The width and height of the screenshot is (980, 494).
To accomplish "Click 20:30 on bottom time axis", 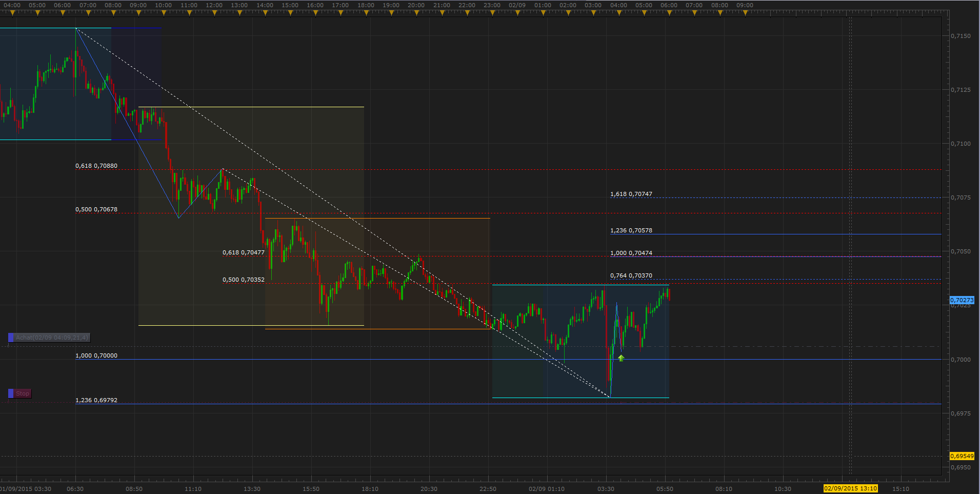I will (429, 489).
